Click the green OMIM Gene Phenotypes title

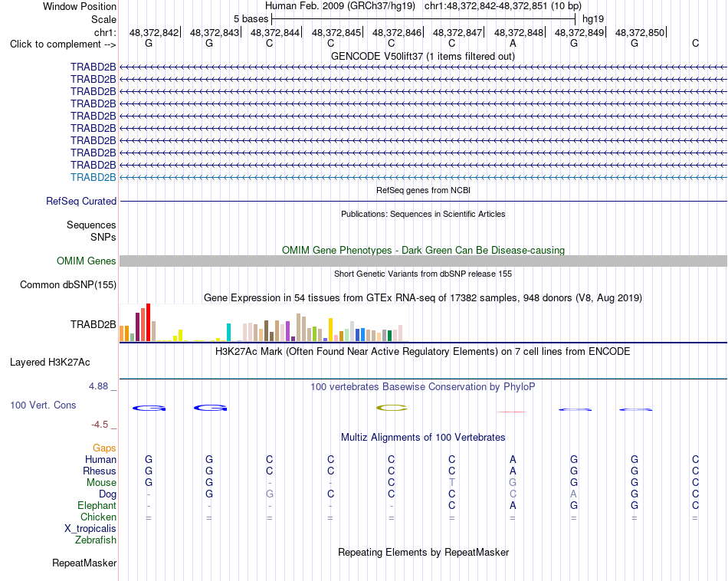tap(424, 250)
